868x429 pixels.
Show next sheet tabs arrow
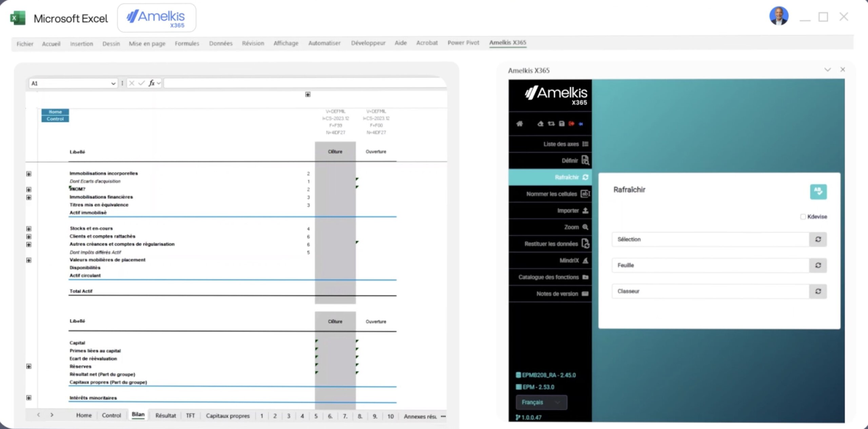coord(52,415)
